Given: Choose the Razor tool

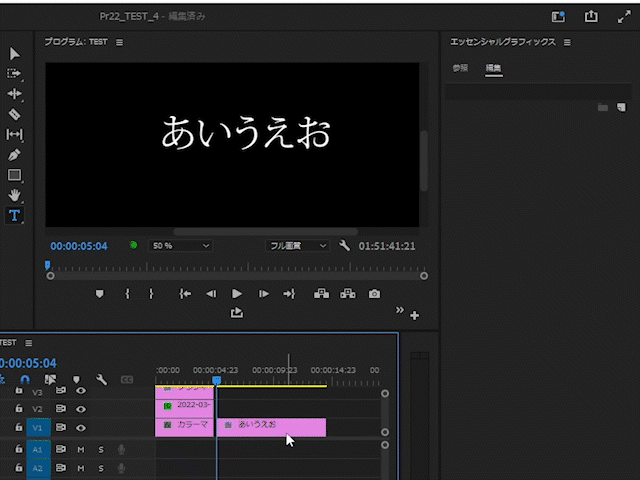Looking at the screenshot, I should point(15,114).
